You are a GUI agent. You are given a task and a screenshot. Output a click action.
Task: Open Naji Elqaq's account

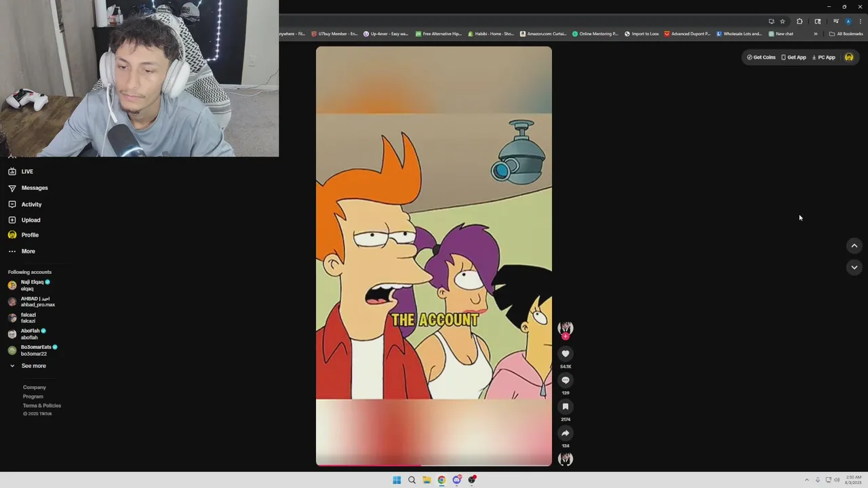click(x=29, y=285)
